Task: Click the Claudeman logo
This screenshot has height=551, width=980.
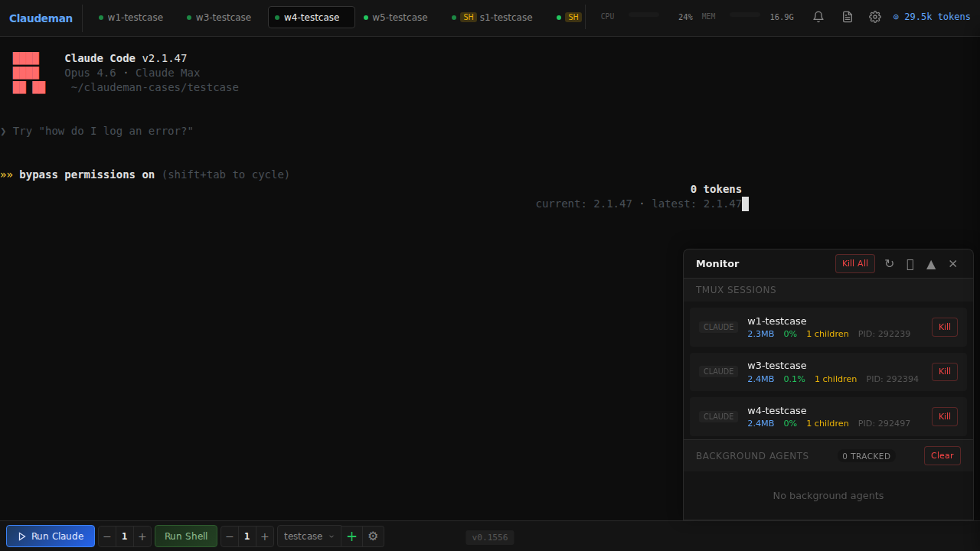Action: click(x=41, y=18)
